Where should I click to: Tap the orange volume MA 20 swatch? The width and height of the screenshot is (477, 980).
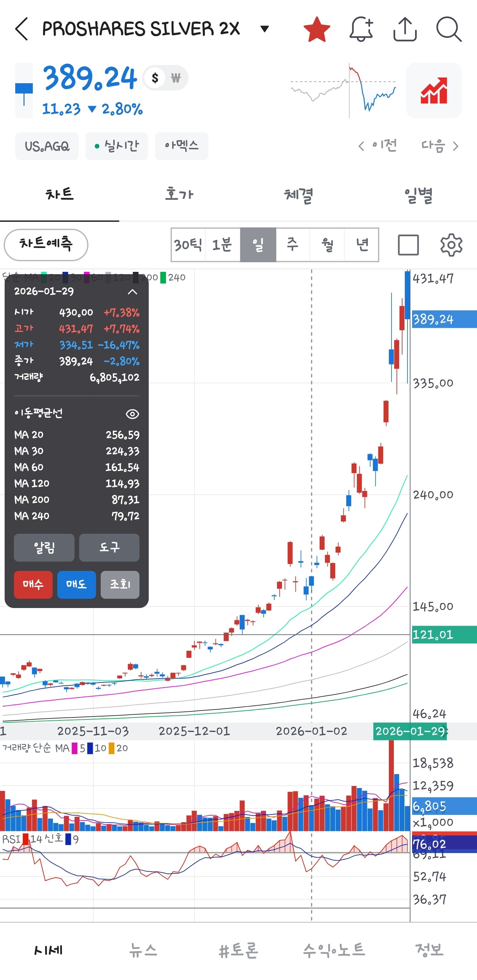click(x=112, y=748)
